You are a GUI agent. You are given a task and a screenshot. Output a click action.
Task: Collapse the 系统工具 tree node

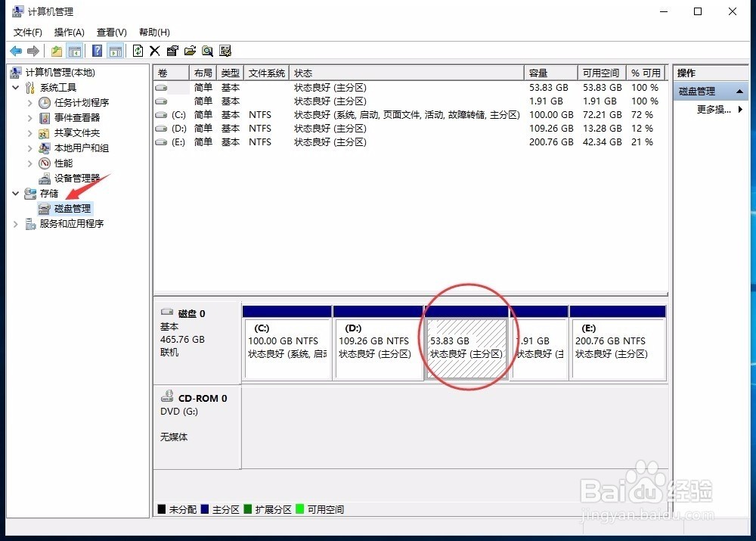tap(16, 87)
